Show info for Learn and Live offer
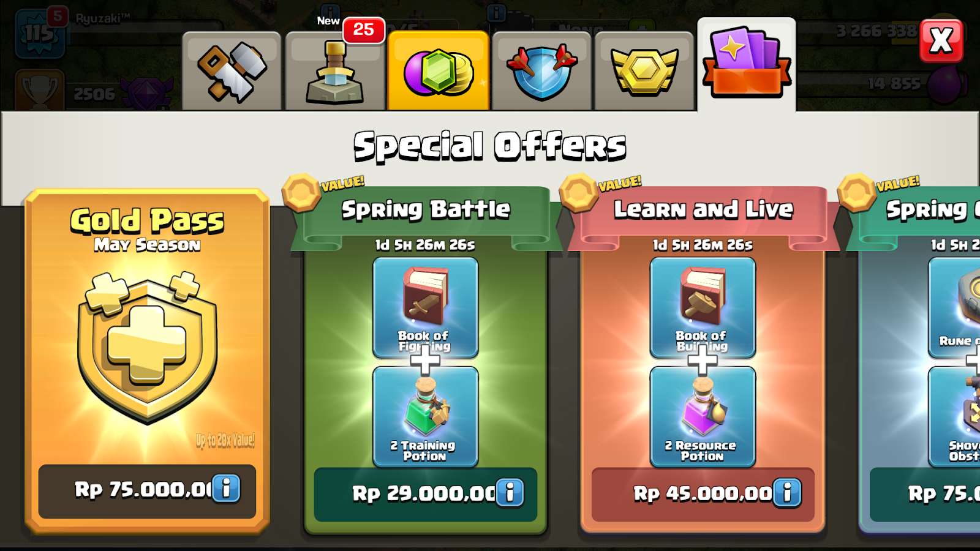 787,493
